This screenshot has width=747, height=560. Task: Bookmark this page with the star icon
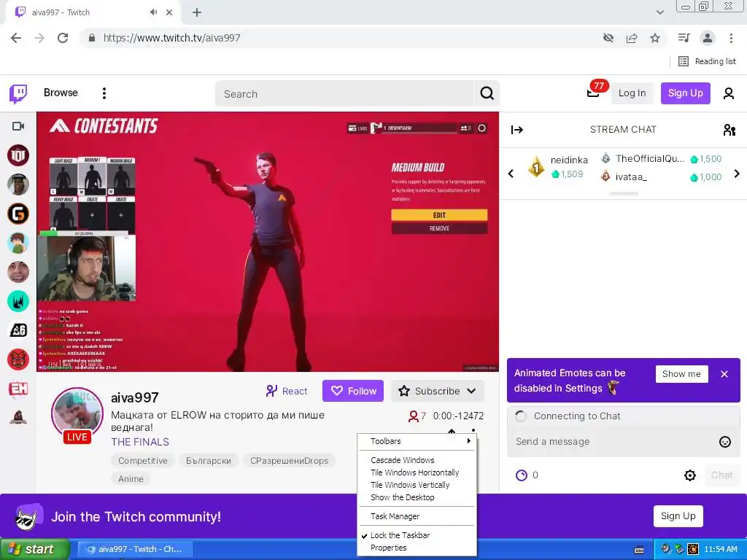pyautogui.click(x=655, y=38)
